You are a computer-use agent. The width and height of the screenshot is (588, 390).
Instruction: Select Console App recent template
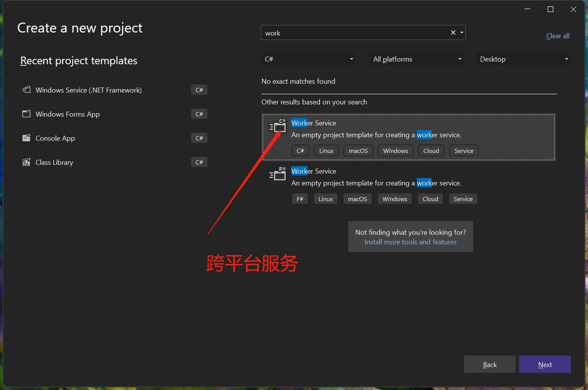114,138
